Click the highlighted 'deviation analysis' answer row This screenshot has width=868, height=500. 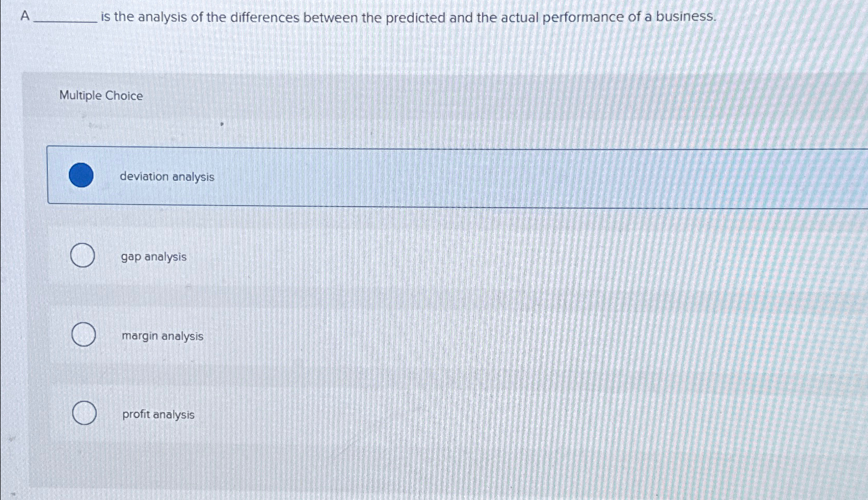coord(364,177)
